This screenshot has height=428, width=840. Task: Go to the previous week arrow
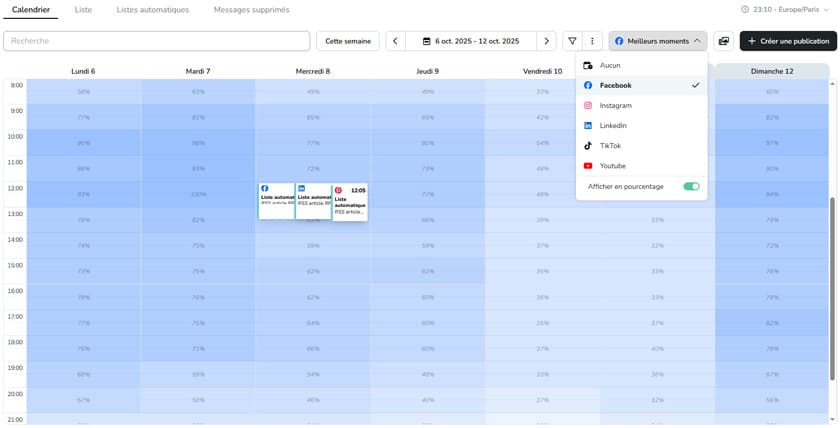click(x=395, y=41)
